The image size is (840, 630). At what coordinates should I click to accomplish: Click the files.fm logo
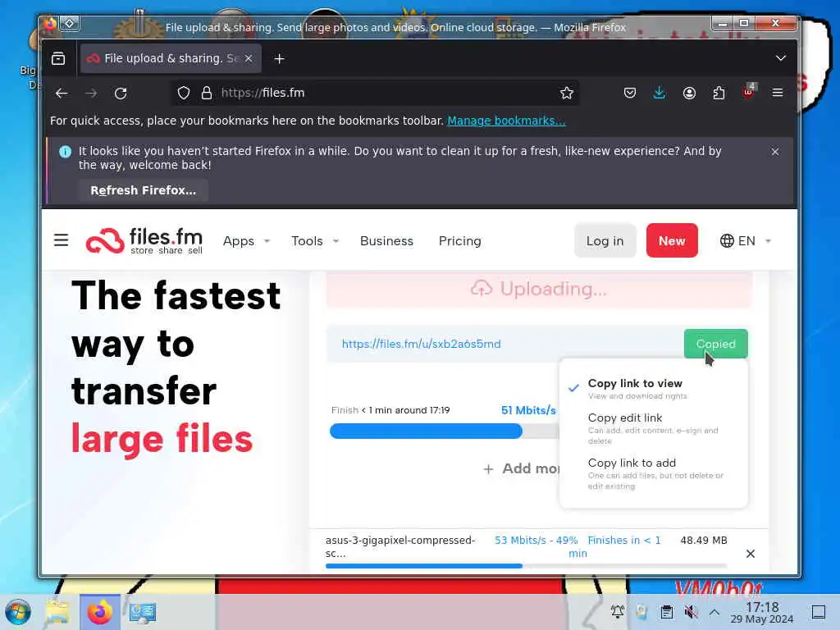[144, 240]
